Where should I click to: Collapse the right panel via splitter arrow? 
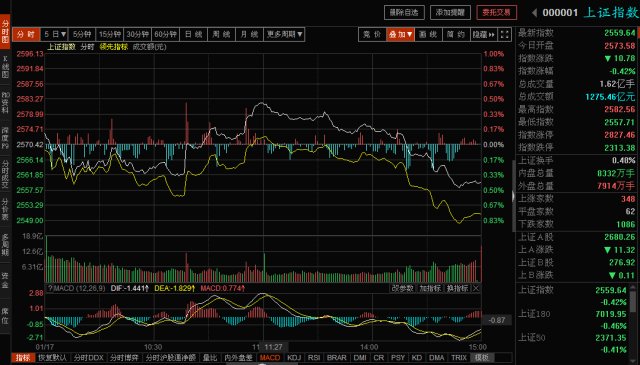tap(513, 196)
